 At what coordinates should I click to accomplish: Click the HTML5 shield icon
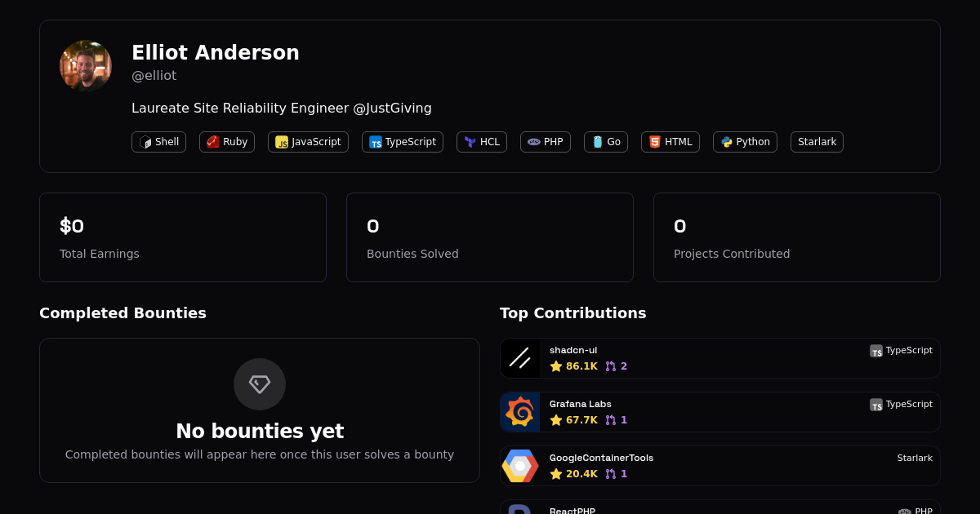tap(655, 142)
